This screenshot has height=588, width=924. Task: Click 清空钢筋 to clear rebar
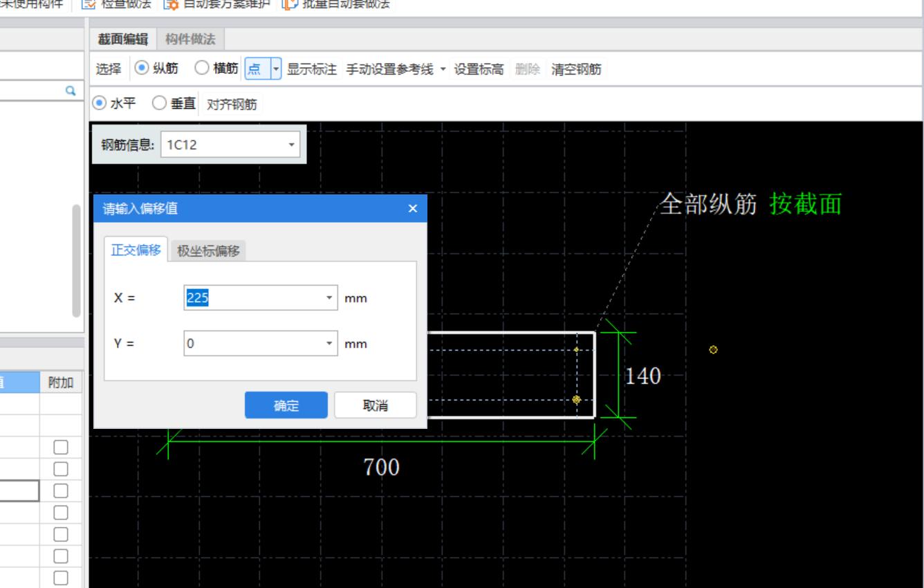tap(576, 69)
